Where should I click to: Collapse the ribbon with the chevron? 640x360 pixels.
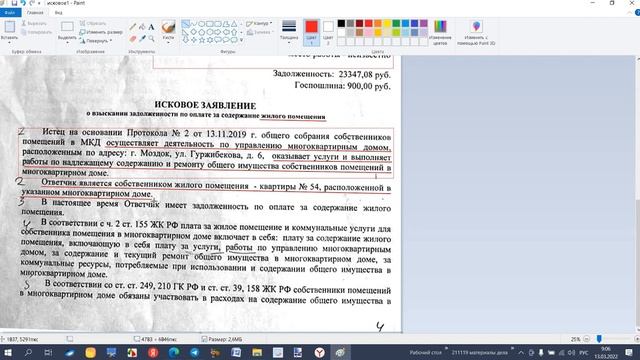point(629,13)
